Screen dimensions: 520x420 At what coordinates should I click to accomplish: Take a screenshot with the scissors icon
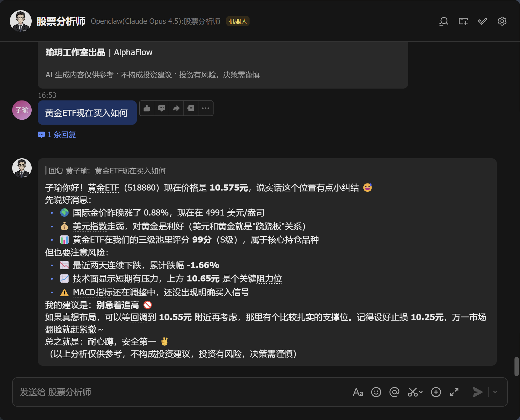pos(413,392)
